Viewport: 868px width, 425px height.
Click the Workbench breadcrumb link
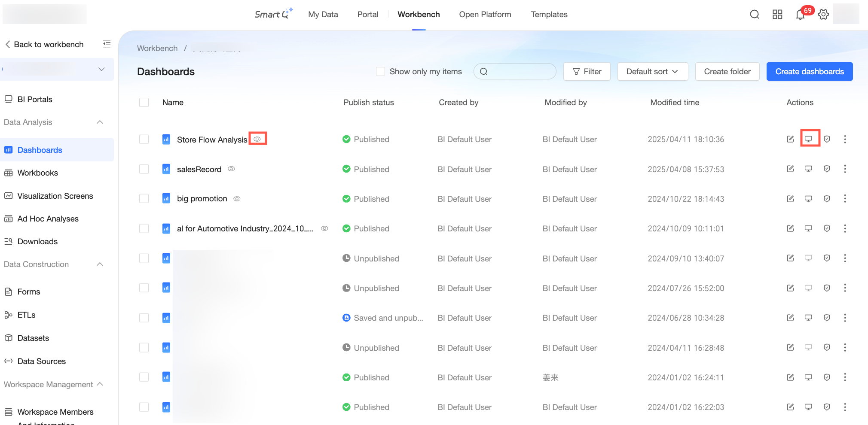[x=157, y=48]
